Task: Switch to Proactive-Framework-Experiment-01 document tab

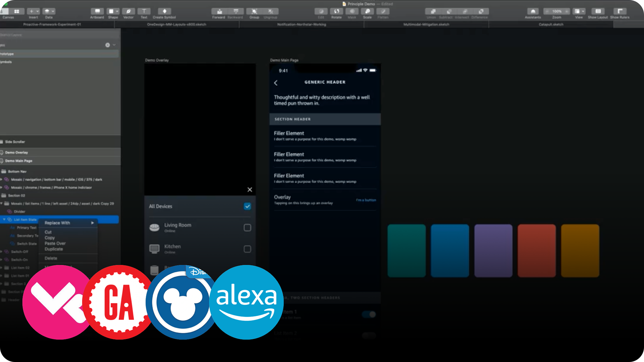Action: 52,24
